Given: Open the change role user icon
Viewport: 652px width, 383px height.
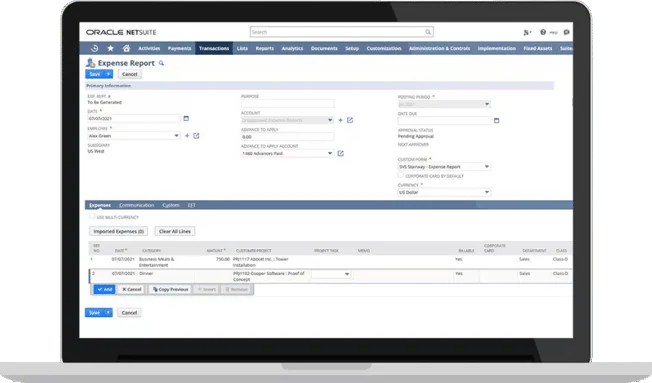Looking at the screenshot, I should pyautogui.click(x=527, y=32).
